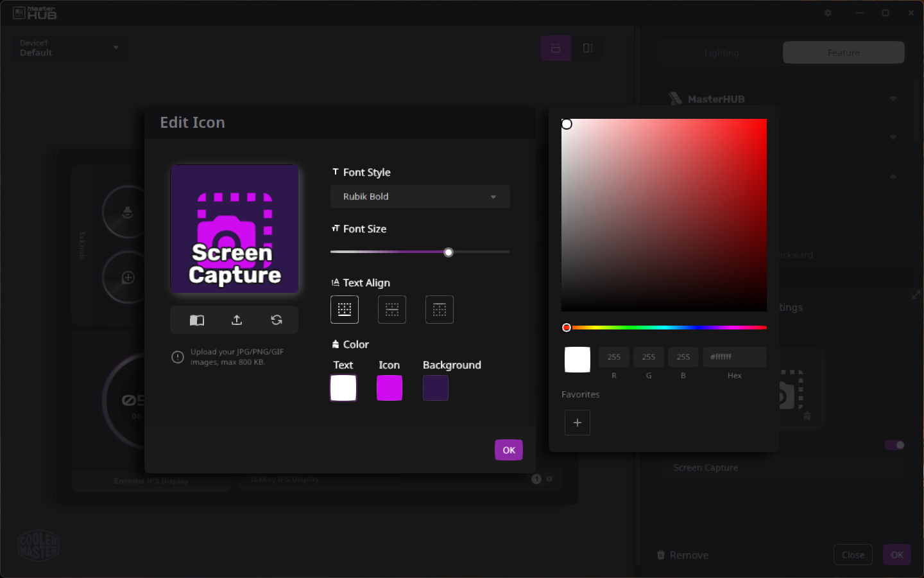Click the info icon near upload hint

pyautogui.click(x=178, y=357)
